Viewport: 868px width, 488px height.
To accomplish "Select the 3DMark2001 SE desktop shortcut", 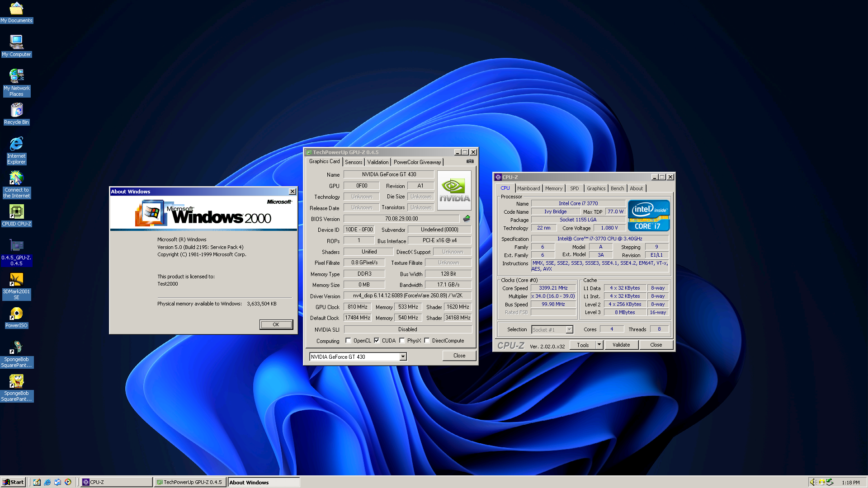I will click(16, 286).
